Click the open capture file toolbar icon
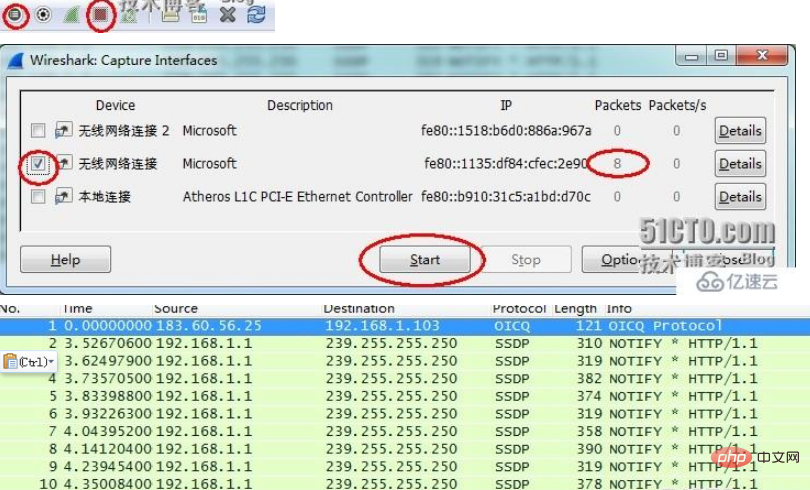The height and width of the screenshot is (490, 810). [x=170, y=15]
